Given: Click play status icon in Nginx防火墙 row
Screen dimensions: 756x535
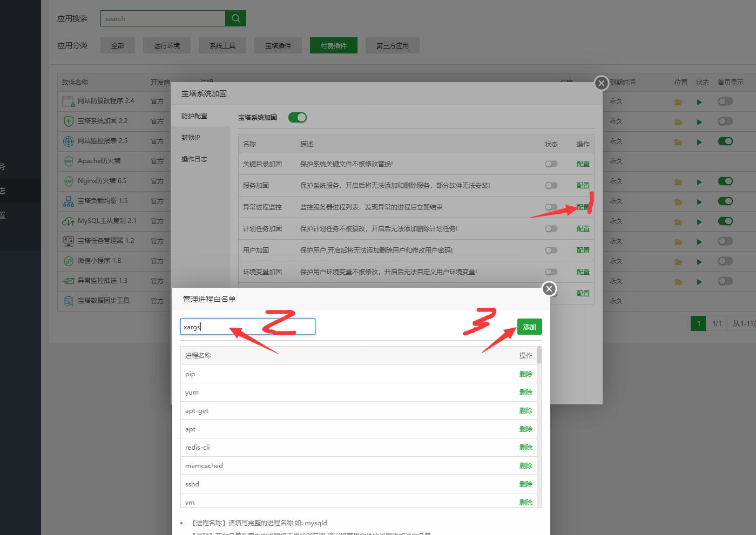Looking at the screenshot, I should pyautogui.click(x=699, y=182).
